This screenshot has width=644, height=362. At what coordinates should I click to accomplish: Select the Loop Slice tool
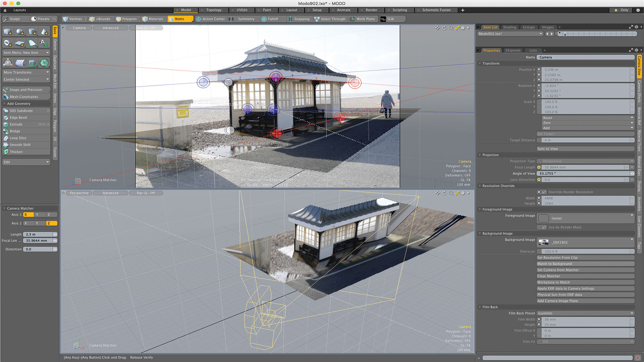pyautogui.click(x=26, y=138)
